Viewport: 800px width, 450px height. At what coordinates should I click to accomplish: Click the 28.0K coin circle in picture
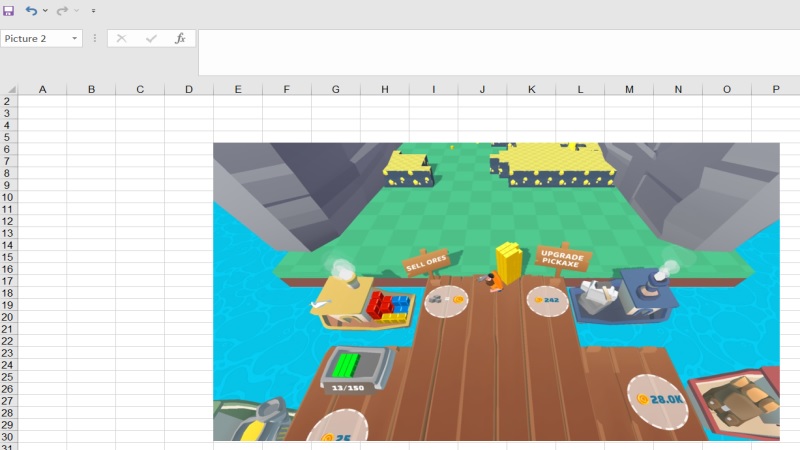tap(657, 401)
